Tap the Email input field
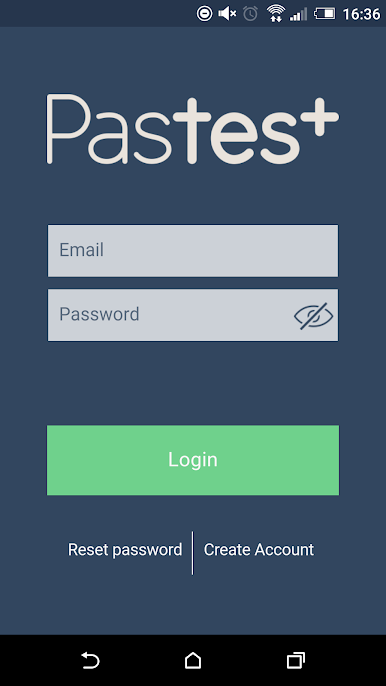 [193, 251]
